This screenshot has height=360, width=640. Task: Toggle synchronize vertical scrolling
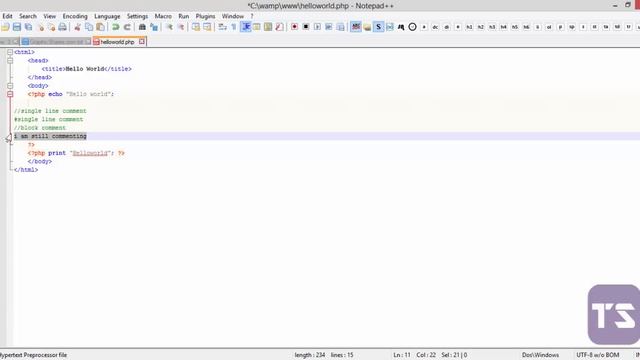tap(196, 27)
